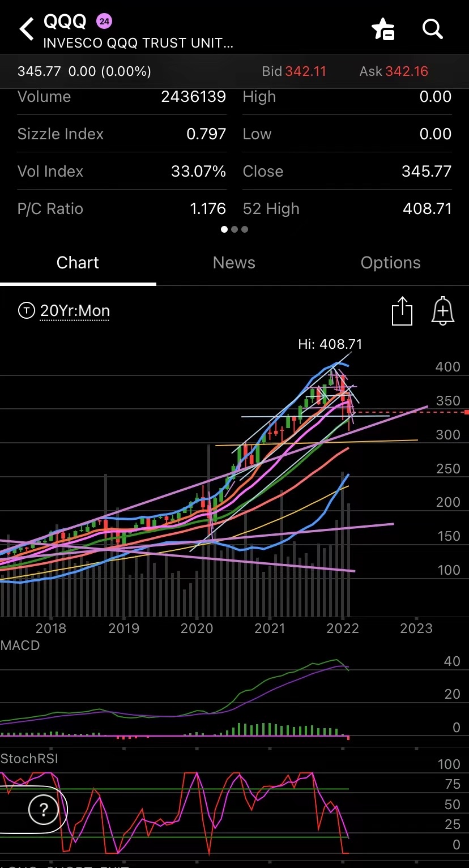The image size is (469, 868).
Task: Tap the Bid price 342.11
Action: point(306,71)
